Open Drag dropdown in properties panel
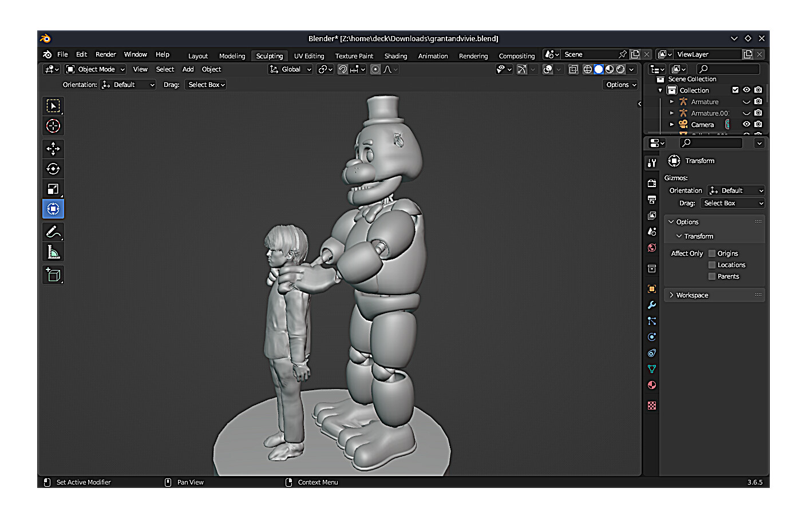Image resolution: width=807 pixels, height=532 pixels. click(x=732, y=203)
